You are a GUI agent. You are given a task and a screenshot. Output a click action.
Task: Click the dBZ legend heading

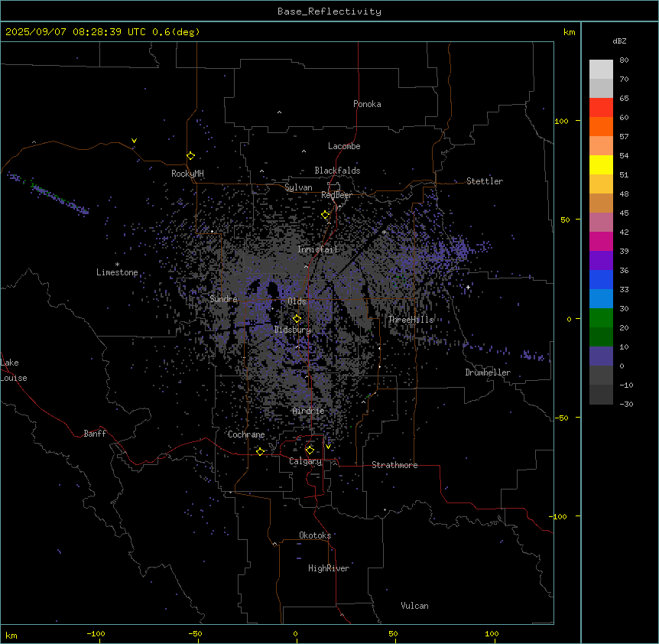click(x=619, y=41)
